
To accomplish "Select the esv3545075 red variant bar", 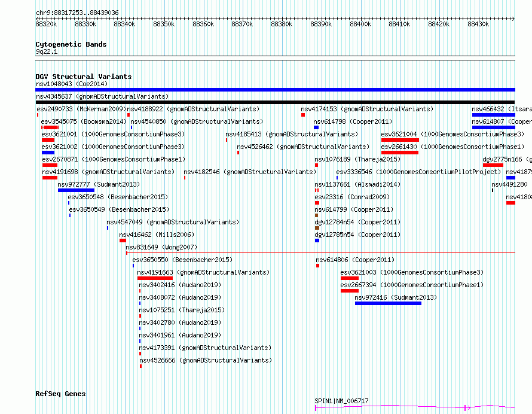I will [x=50, y=127].
